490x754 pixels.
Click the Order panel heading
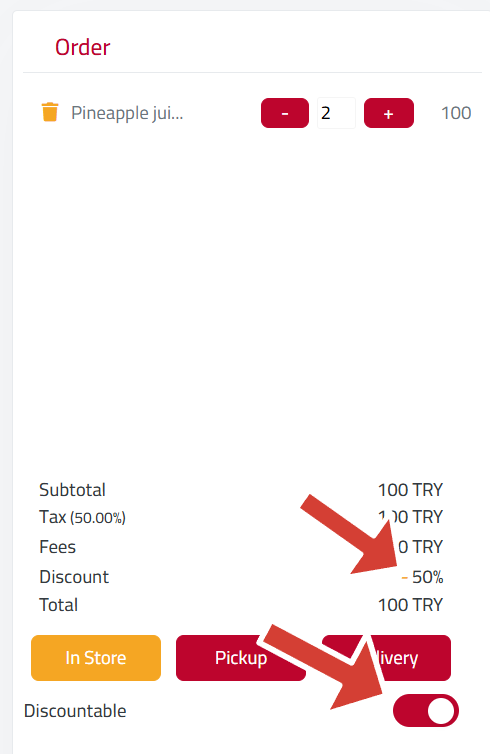pyautogui.click(x=82, y=47)
